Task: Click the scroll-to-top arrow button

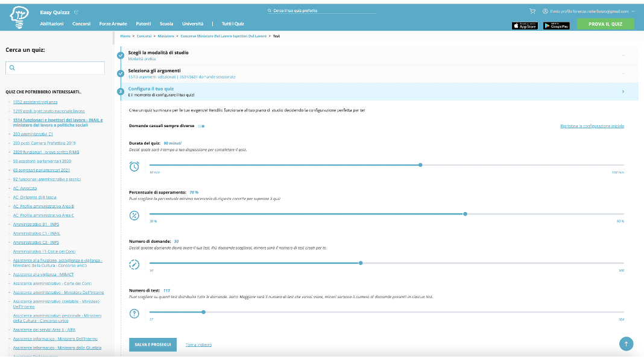Action: tap(626, 343)
